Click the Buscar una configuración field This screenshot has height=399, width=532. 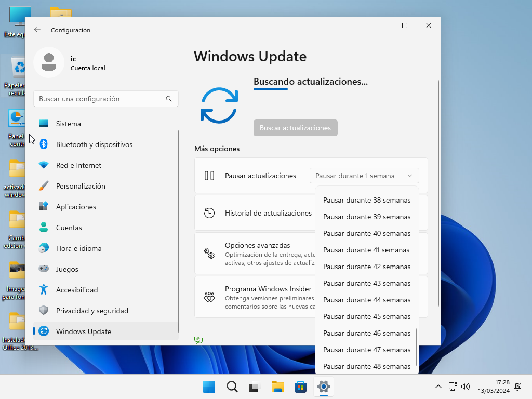click(x=106, y=99)
